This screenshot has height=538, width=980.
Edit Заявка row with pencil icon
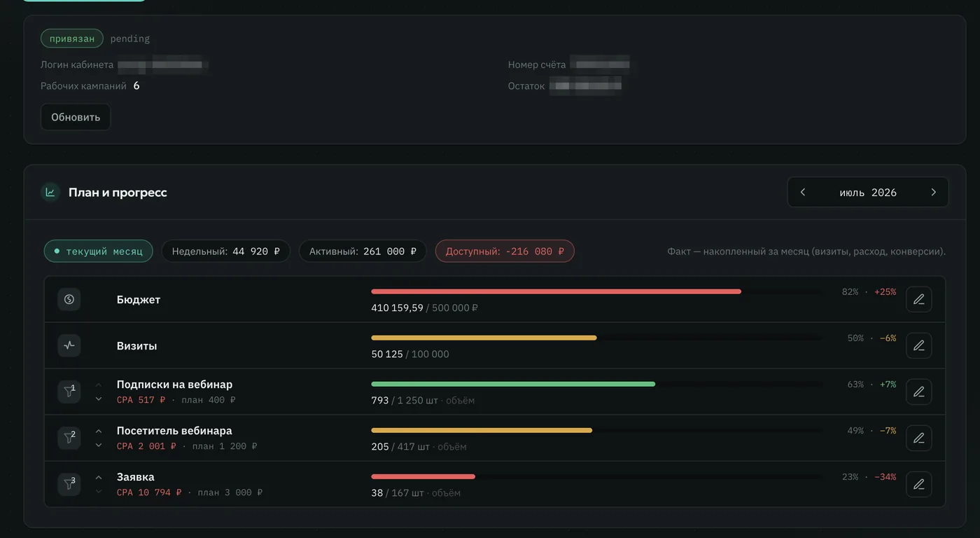click(x=918, y=484)
